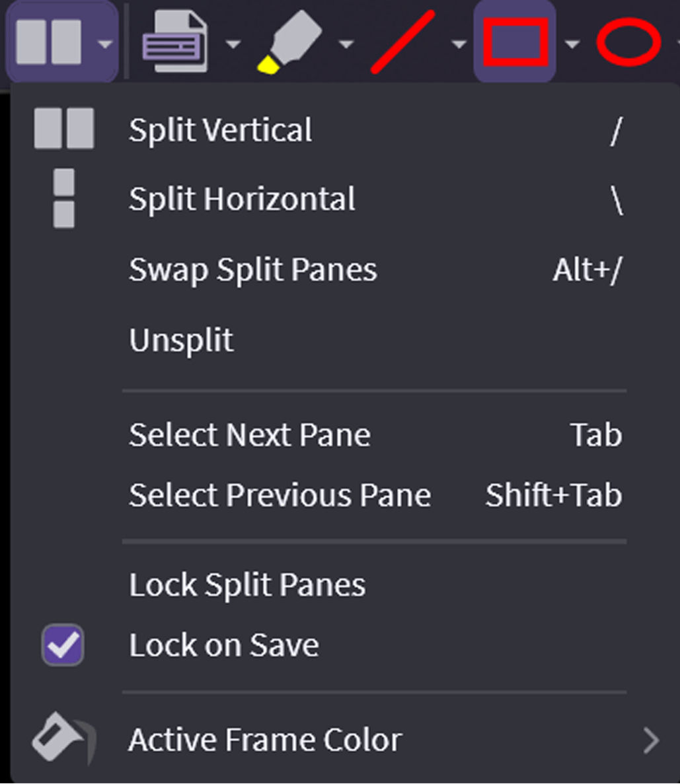
Task: Click the Active Frame Color paint icon
Action: [63, 738]
